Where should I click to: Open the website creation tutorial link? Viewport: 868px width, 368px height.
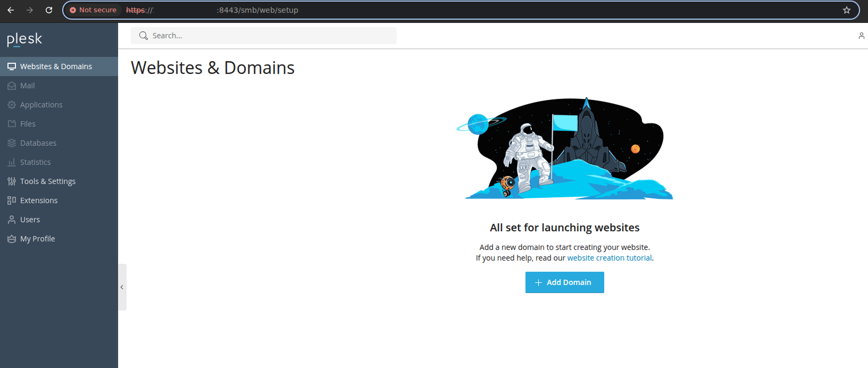pos(609,258)
